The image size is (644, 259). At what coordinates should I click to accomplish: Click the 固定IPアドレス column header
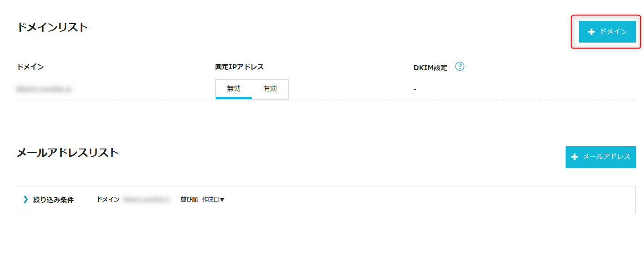point(239,67)
